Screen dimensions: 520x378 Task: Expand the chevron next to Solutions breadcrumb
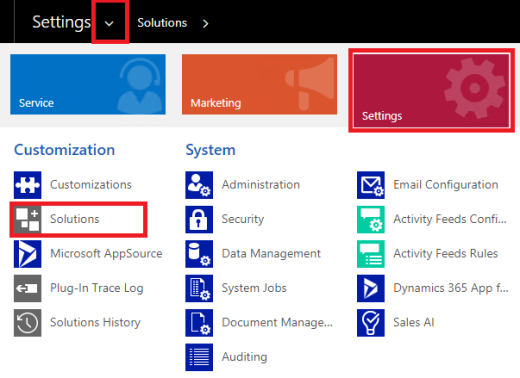[x=206, y=23]
